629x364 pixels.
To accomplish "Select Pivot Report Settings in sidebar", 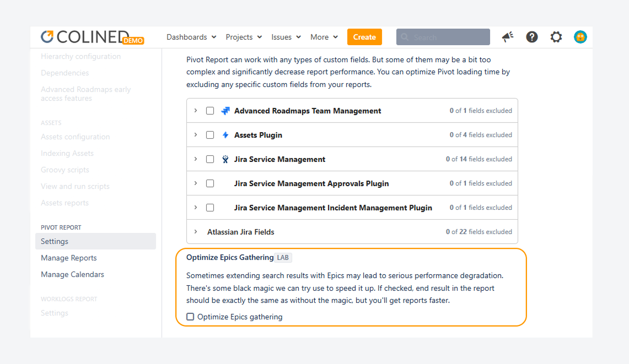I will click(x=95, y=241).
